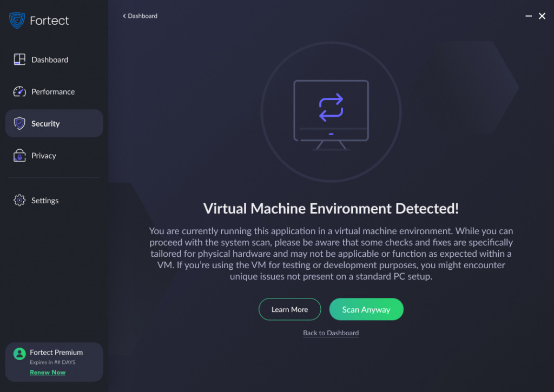Click the Dashboard icon in the sidebar
Image resolution: width=554 pixels, height=392 pixels.
[19, 59]
